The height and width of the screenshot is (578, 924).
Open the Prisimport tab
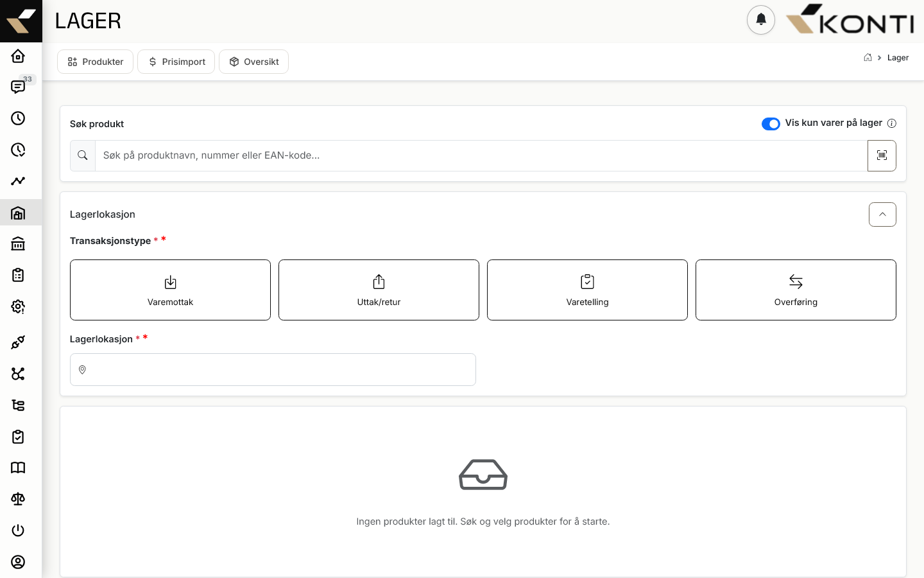tap(176, 62)
